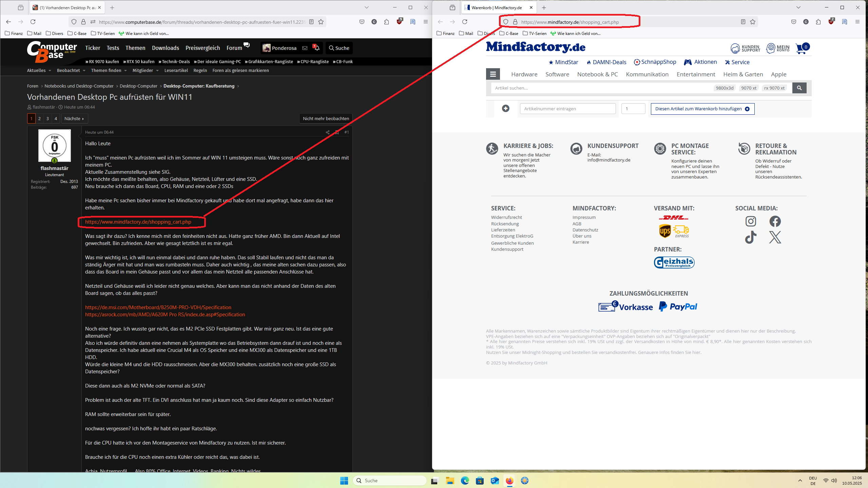Open Preisvergleich in ComputerBase navigation
Screen dimensions: 868x488
[202, 48]
